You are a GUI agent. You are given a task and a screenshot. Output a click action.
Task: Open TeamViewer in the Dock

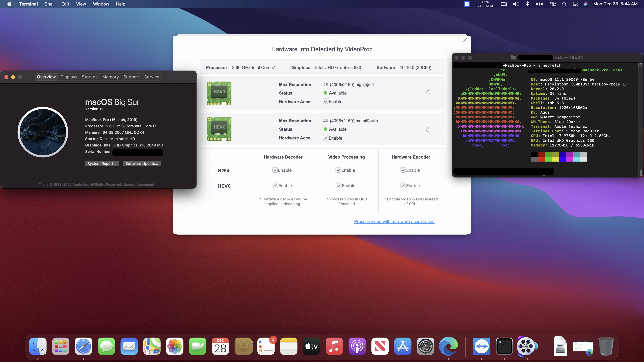click(481, 346)
